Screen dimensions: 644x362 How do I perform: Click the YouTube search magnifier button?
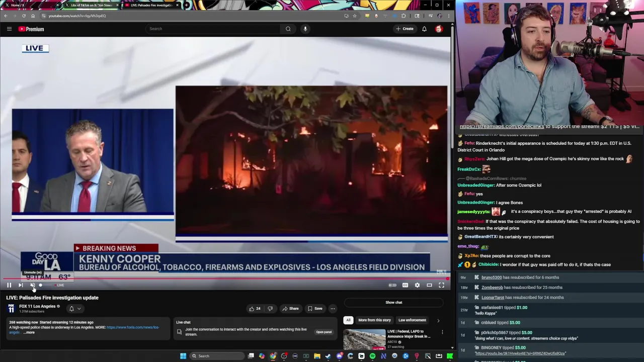(x=288, y=29)
